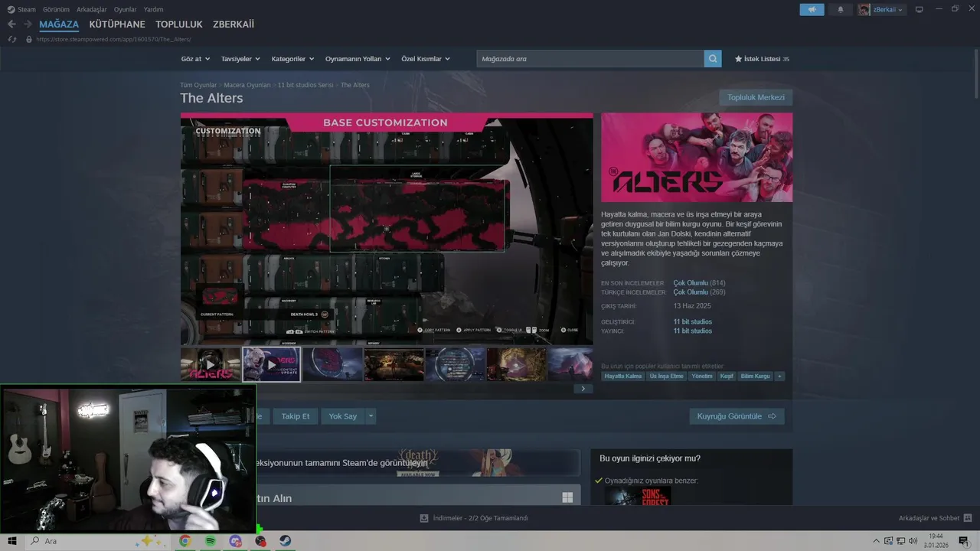Click the Turkish reviews Çok Olumlu link

point(691,292)
